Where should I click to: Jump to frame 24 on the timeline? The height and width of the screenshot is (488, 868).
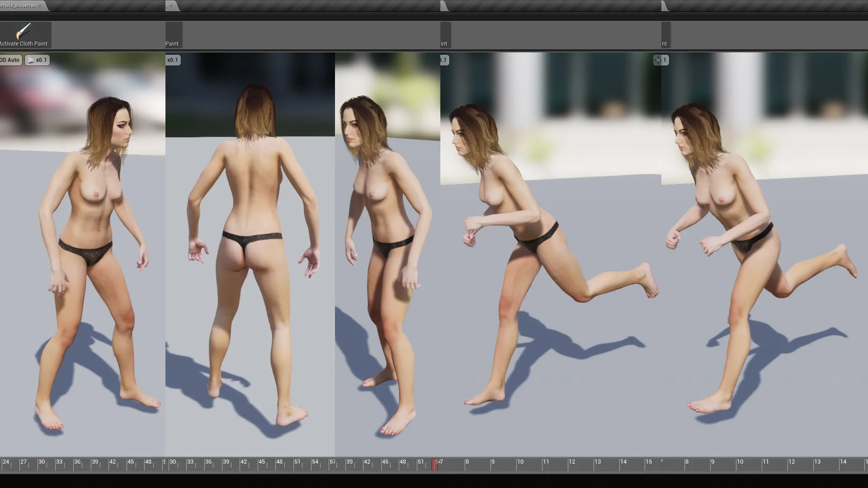click(x=5, y=462)
